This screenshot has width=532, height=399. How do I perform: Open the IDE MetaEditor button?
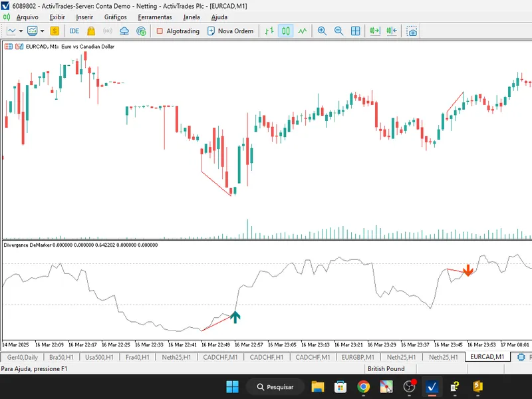74,31
